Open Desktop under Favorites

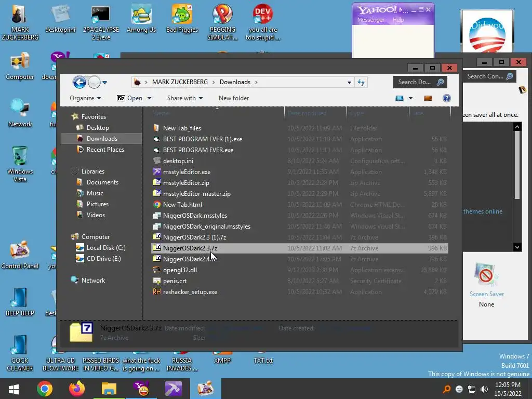pyautogui.click(x=98, y=128)
